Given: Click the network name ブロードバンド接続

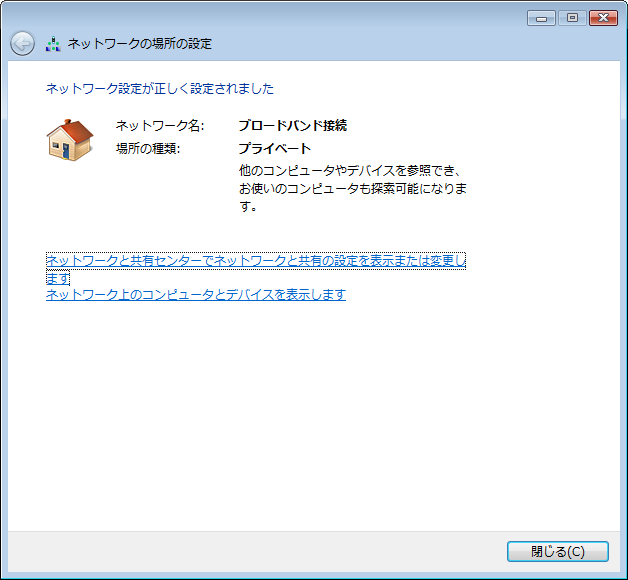Looking at the screenshot, I should pyautogui.click(x=293, y=125).
